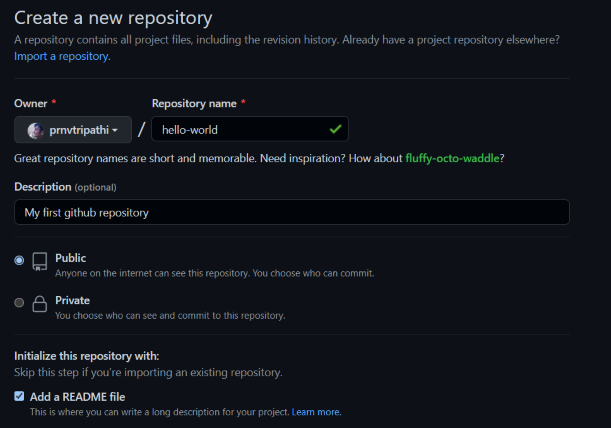Image resolution: width=611 pixels, height=428 pixels.
Task: Uncheck the Add a README file checkbox
Action: pos(19,396)
